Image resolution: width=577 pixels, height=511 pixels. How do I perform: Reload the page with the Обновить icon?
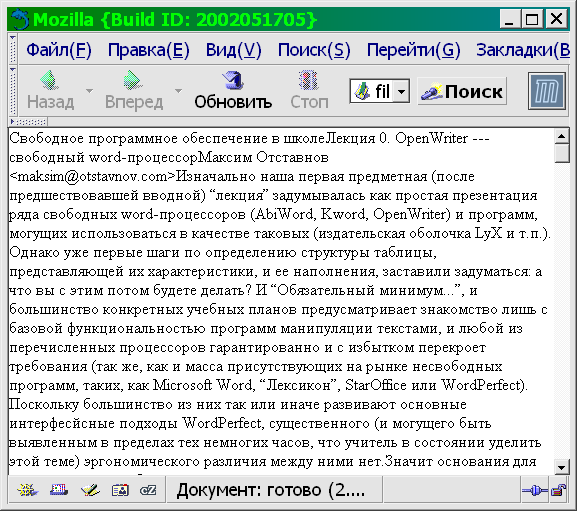pos(233,80)
